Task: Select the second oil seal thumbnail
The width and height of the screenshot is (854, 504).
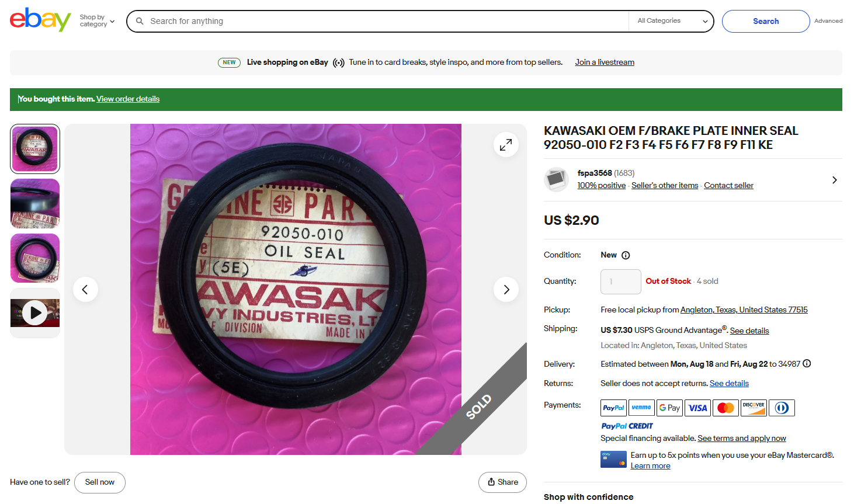Action: tap(35, 203)
